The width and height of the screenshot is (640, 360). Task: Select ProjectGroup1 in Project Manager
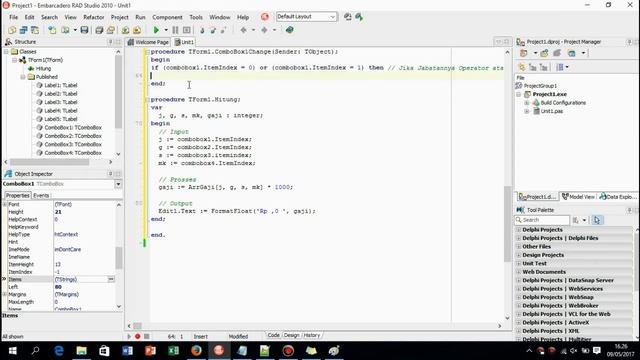(540, 86)
